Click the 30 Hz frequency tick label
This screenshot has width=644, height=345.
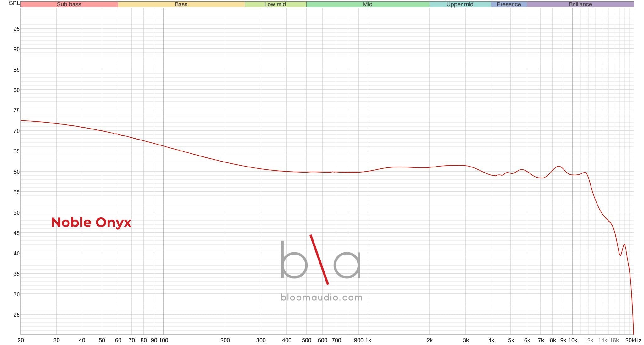[x=57, y=340]
